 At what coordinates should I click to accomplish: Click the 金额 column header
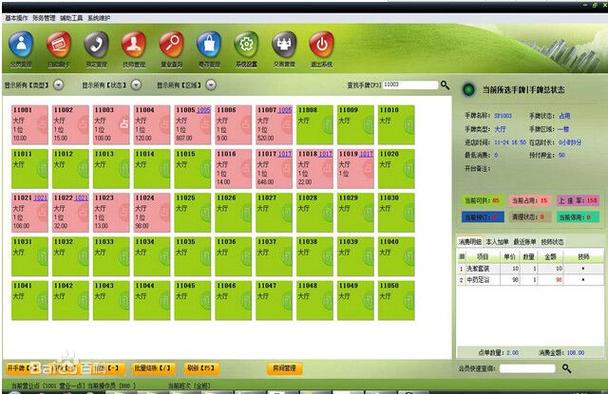(550, 257)
